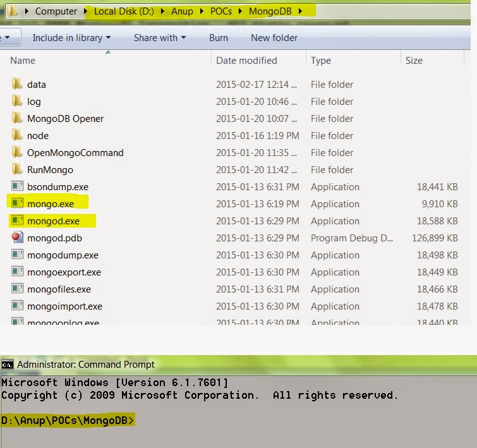Viewport: 477px width, 448px height.
Task: Select the mongofiles.exe application icon
Action: [17, 288]
